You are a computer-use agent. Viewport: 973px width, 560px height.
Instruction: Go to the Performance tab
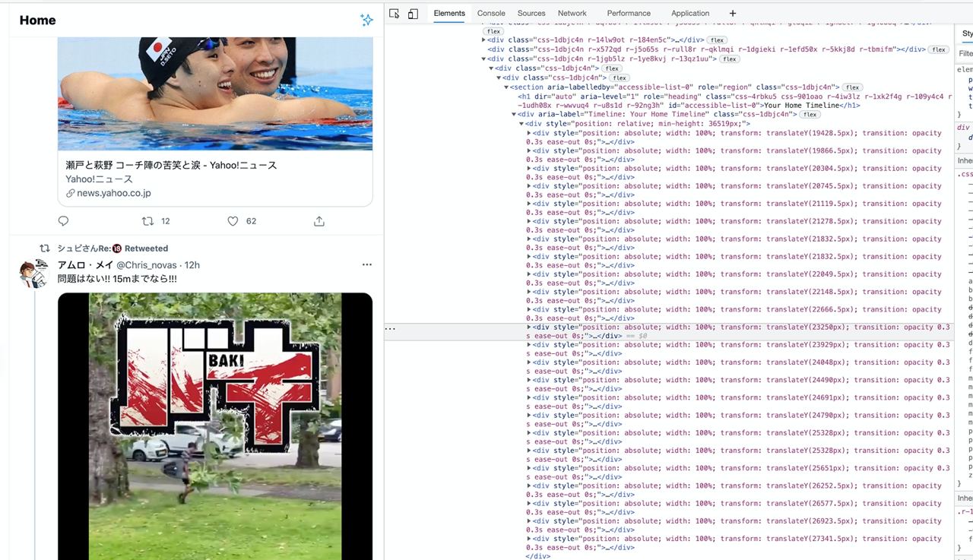629,14
